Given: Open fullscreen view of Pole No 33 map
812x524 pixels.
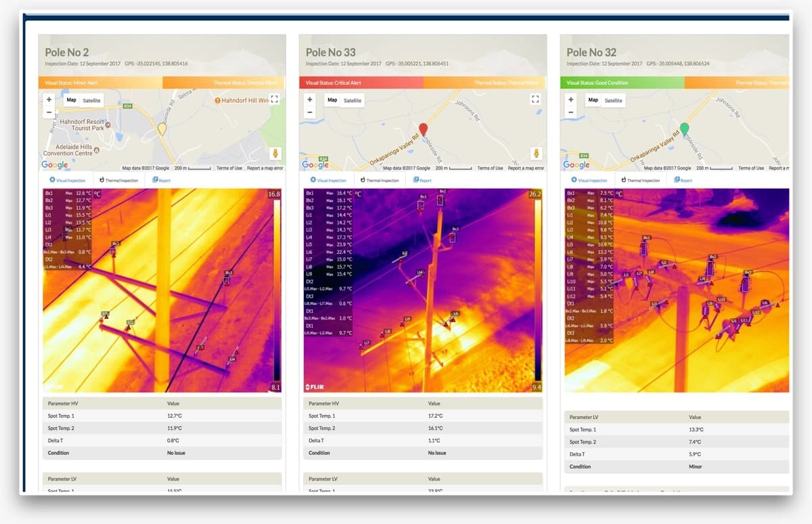Looking at the screenshot, I should tap(535, 100).
